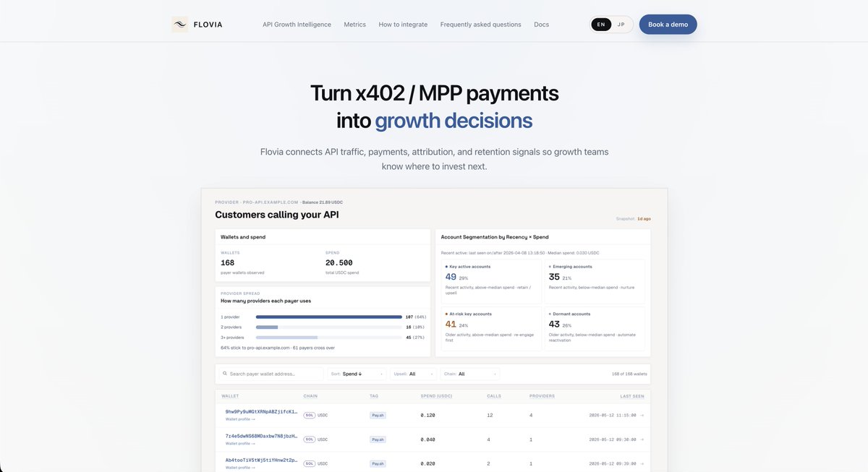This screenshot has height=472, width=868.
Task: Open wallet address starting Ab4tooTiV5tW
Action: coord(261,460)
